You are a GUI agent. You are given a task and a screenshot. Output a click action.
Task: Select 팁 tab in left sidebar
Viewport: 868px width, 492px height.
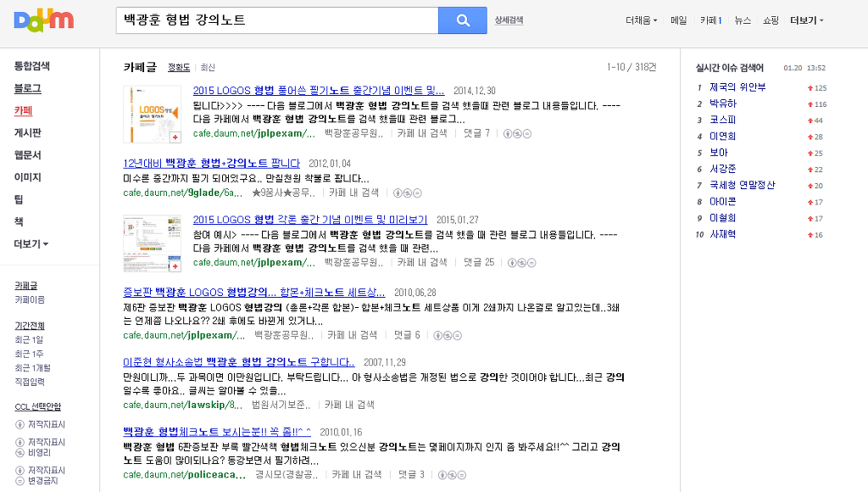coord(19,199)
